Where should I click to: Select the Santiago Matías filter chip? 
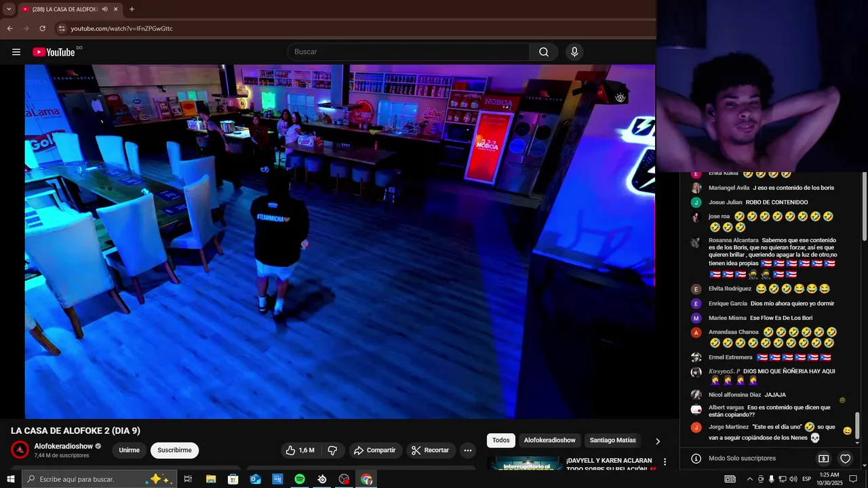(612, 441)
